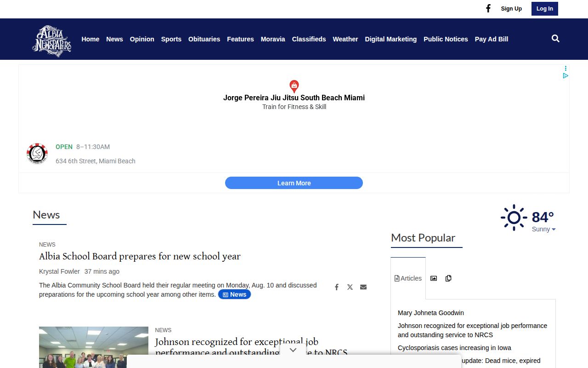Select the Articles tab in Most Popular
Viewport: 588px width, 368px height.
click(408, 278)
